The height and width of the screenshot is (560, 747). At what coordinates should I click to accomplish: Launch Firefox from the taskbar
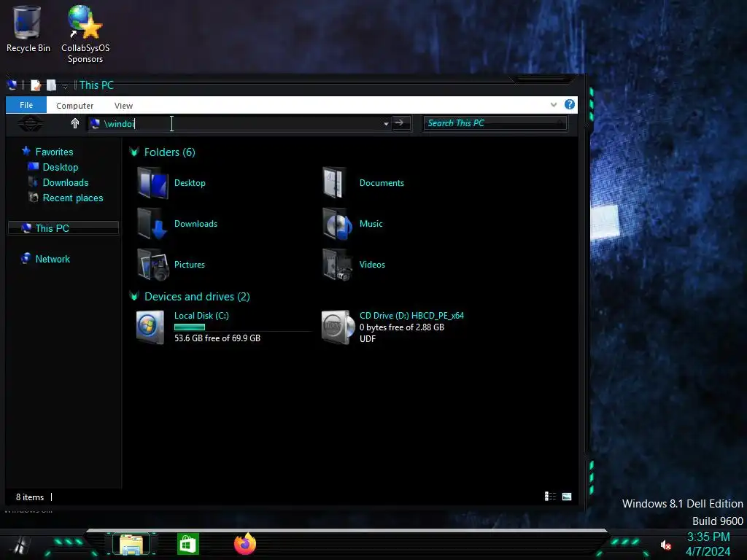point(245,544)
